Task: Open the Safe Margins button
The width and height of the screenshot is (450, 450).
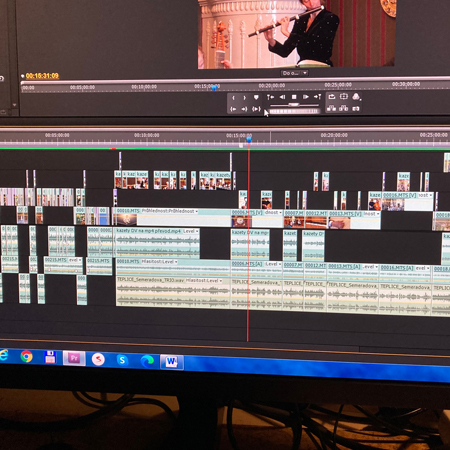Action: [344, 97]
